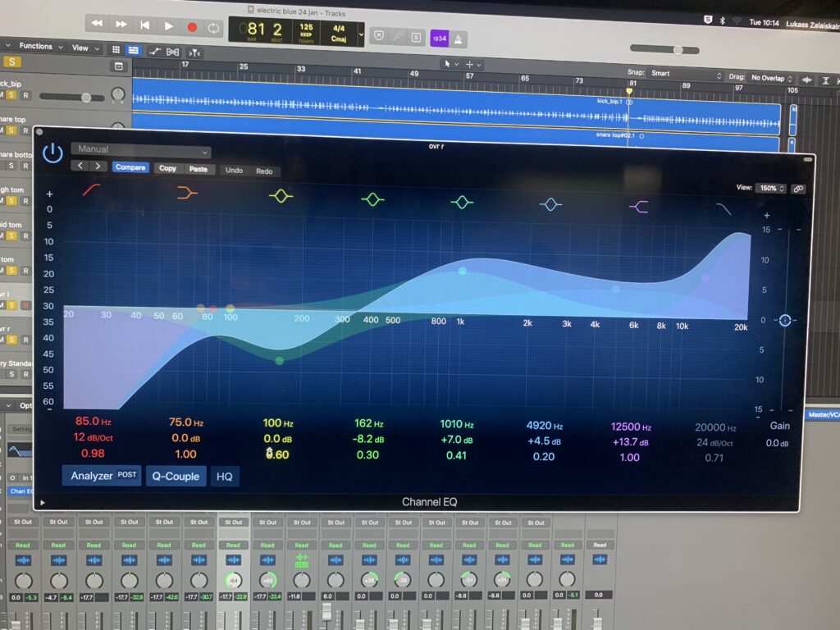Toggle the Channel EQ power button

52,153
